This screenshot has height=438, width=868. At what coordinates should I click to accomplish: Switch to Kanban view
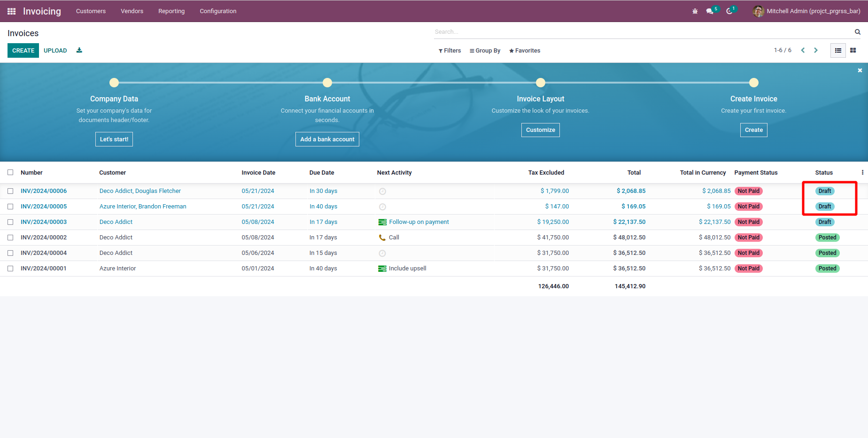853,50
